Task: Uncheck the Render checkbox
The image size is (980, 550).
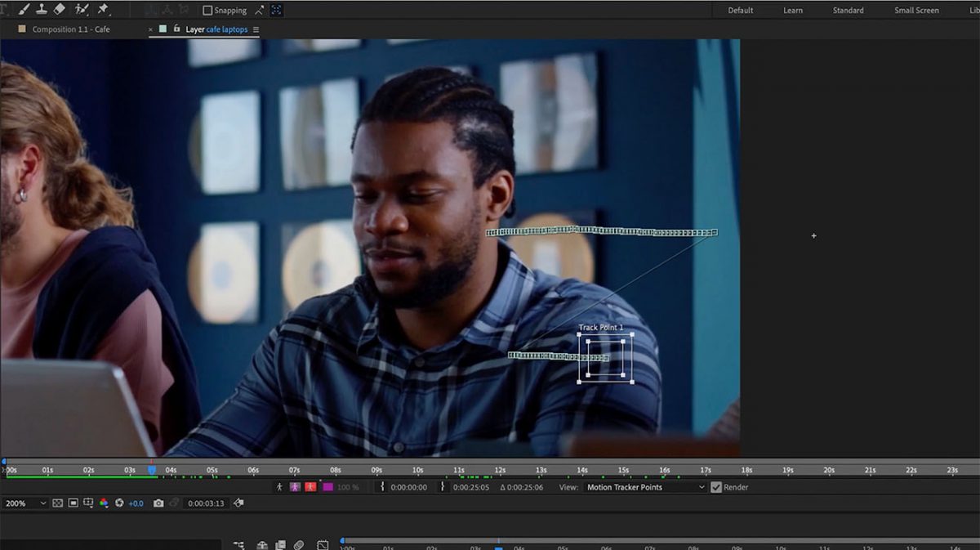Action: (x=716, y=487)
